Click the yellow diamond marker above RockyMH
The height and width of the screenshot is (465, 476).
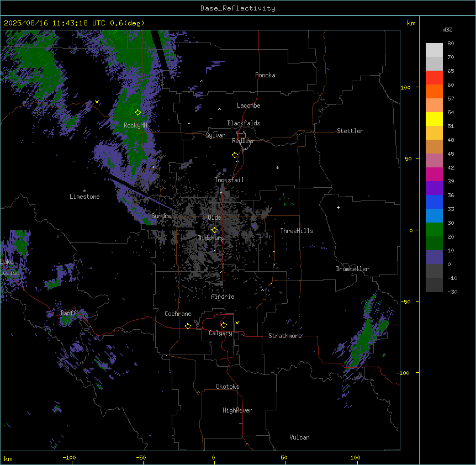[x=138, y=113]
